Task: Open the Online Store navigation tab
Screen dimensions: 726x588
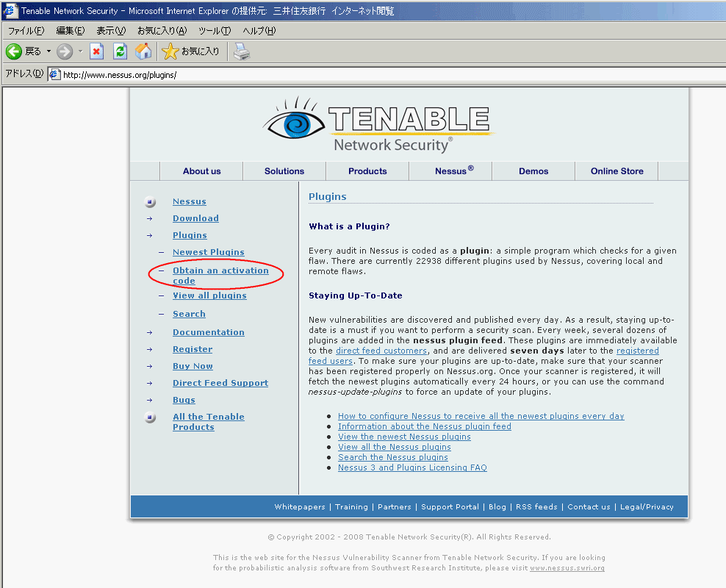Action: (617, 171)
